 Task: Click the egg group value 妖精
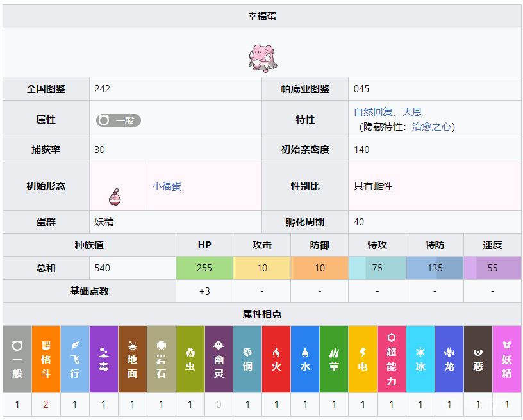tap(104, 222)
